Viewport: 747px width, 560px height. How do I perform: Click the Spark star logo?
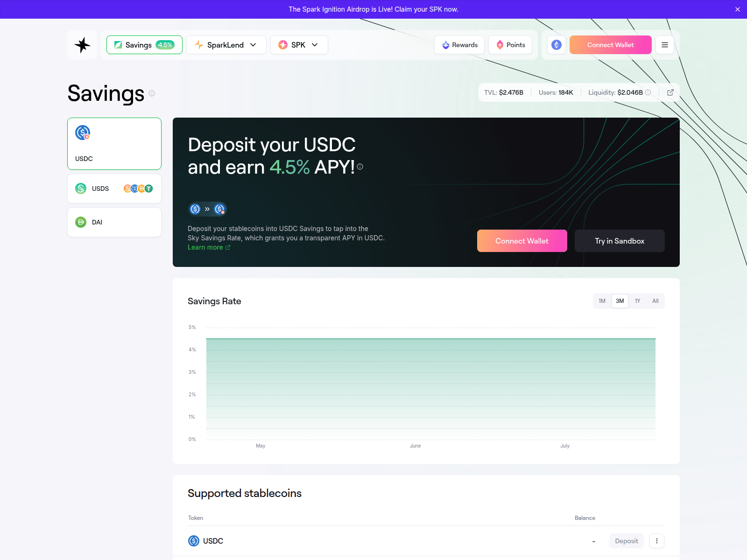coord(82,45)
